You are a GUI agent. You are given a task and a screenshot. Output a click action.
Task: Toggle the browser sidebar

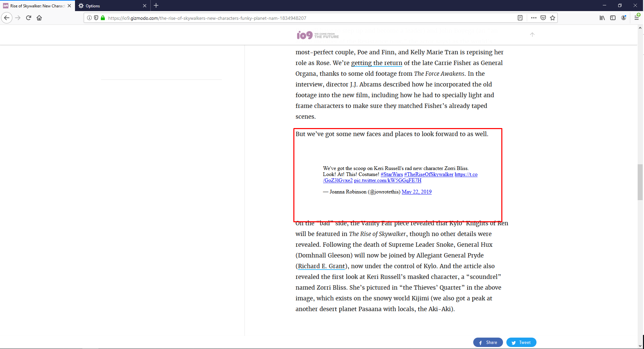[613, 18]
